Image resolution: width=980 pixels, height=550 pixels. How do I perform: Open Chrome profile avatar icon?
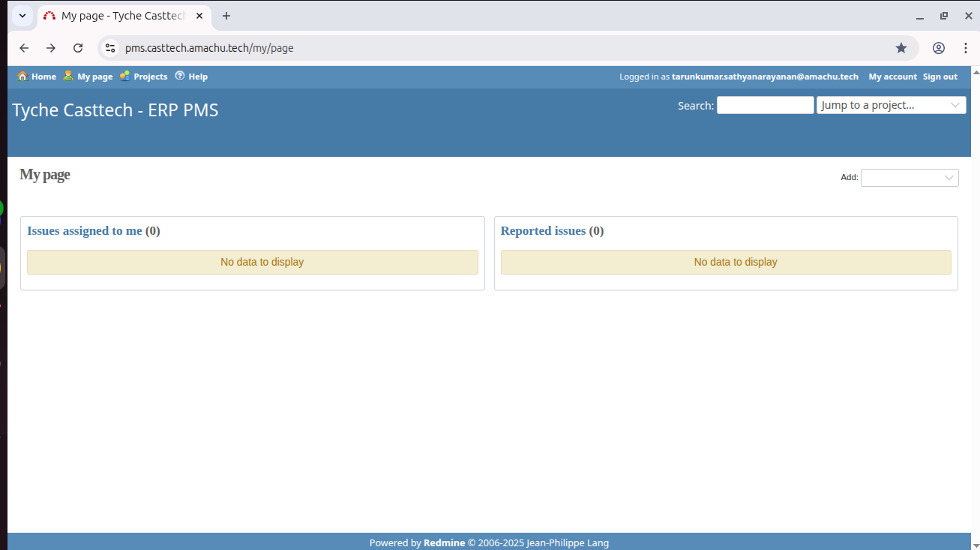coord(939,48)
